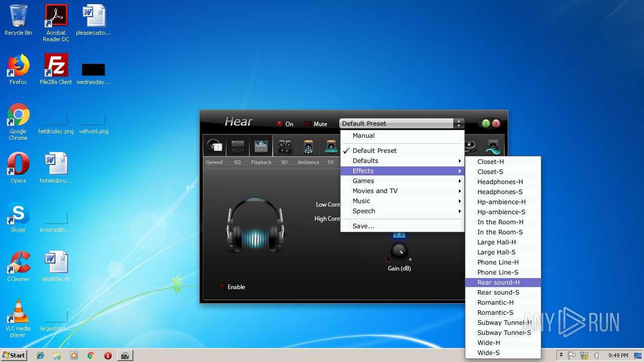Launch Google Chrome from the desktop

(18, 122)
